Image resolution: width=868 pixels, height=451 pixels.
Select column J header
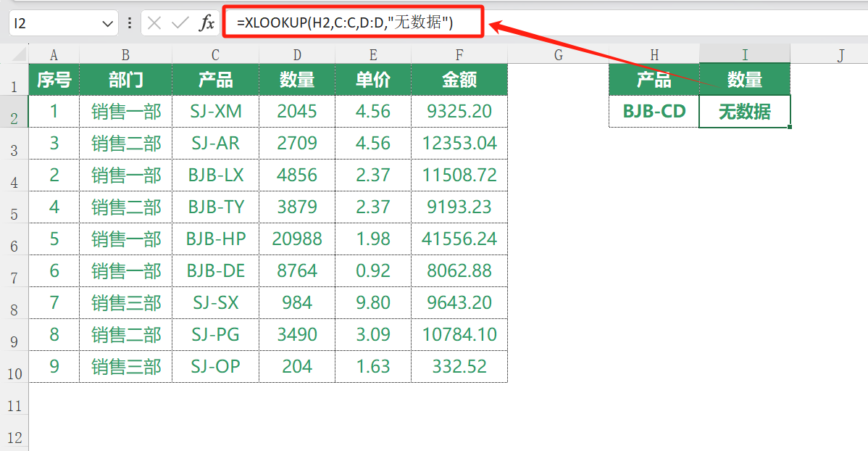(x=841, y=55)
